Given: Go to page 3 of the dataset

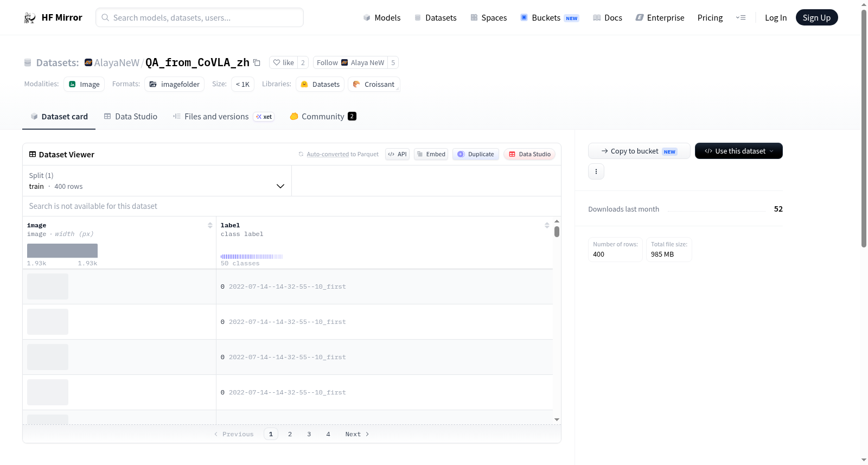Looking at the screenshot, I should click(x=309, y=434).
